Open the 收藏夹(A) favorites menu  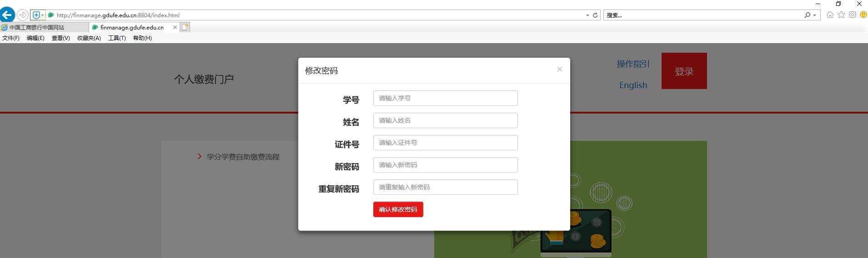click(x=89, y=38)
